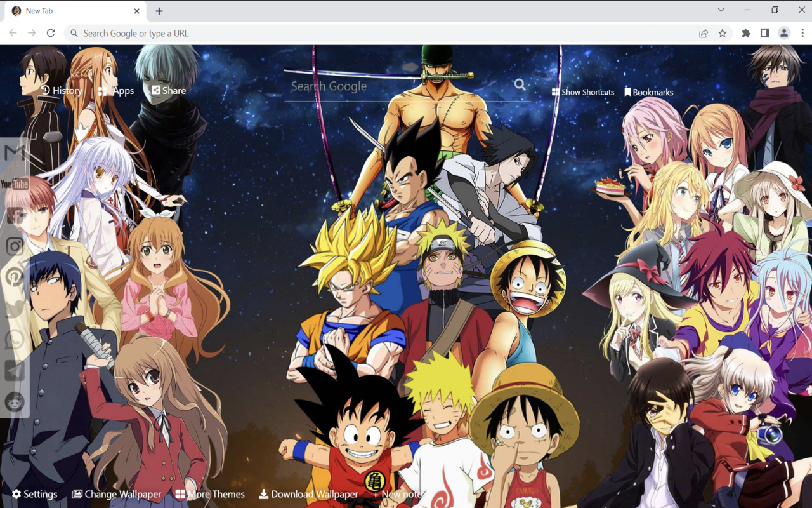Open the browser side panel
The image size is (812, 508).
tap(765, 34)
